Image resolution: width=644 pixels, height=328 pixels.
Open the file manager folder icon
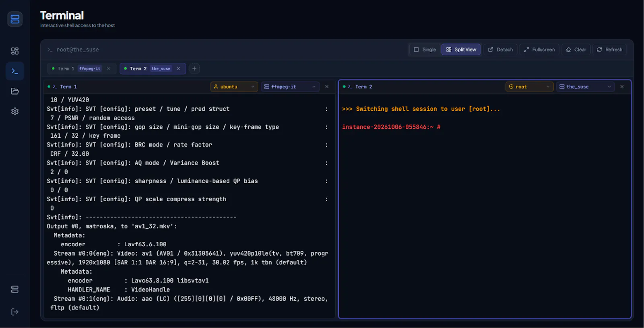tap(15, 91)
